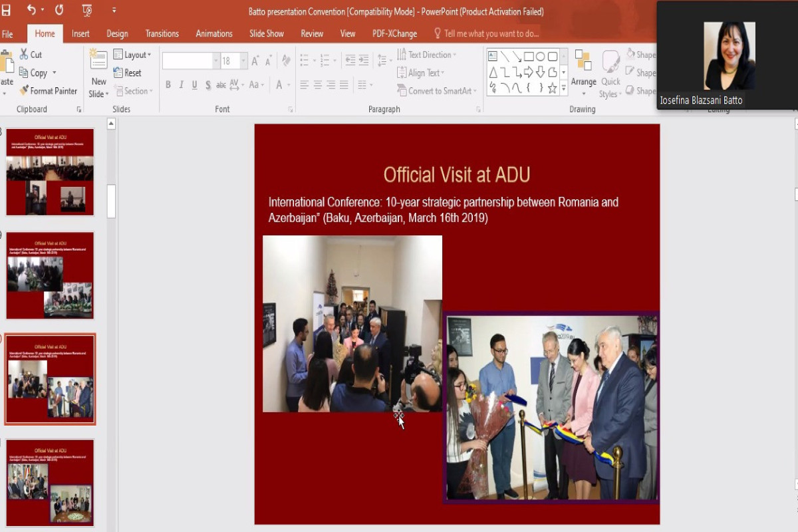Select the Text Box shape in gallery
Screen dimensions: 798x532
pos(493,57)
